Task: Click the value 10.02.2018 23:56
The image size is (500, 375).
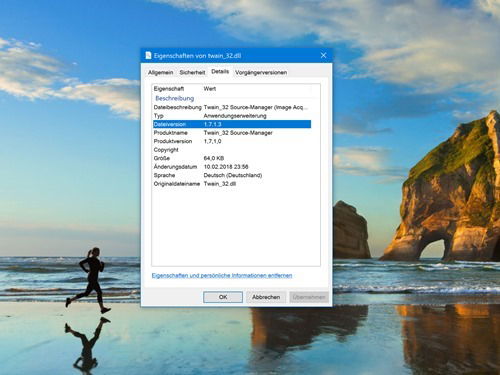Action: (x=226, y=167)
